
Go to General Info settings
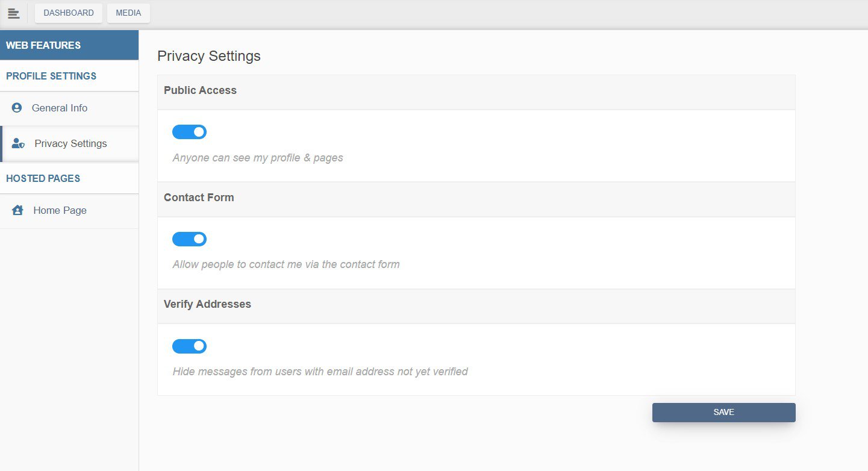pyautogui.click(x=69, y=108)
